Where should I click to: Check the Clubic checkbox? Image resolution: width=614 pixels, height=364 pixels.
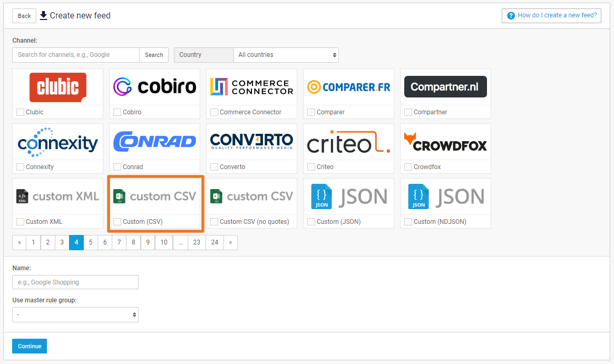click(21, 112)
